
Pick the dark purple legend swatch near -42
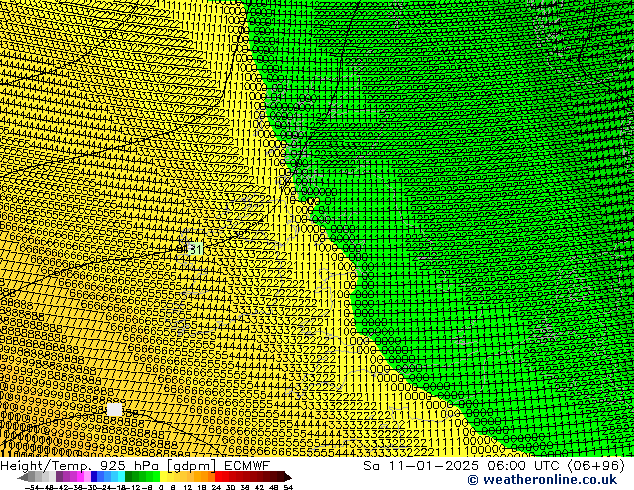59,477
